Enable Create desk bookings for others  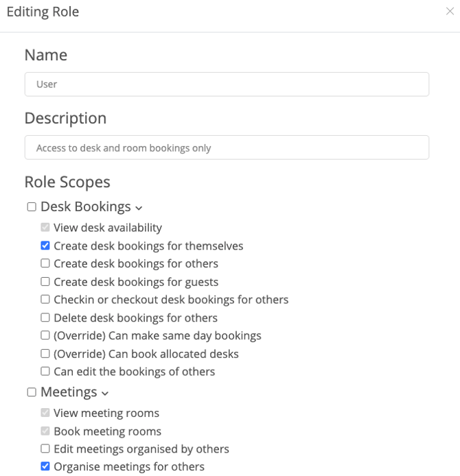(45, 263)
